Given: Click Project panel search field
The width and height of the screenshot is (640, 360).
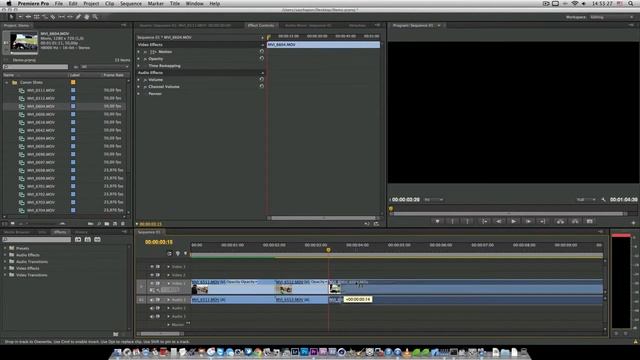Looking at the screenshot, I should pos(36,67).
